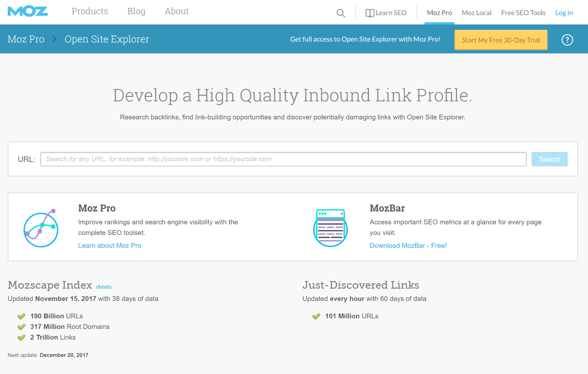588x374 pixels.
Task: Click the Just-Discovered Links heading
Action: tap(361, 285)
